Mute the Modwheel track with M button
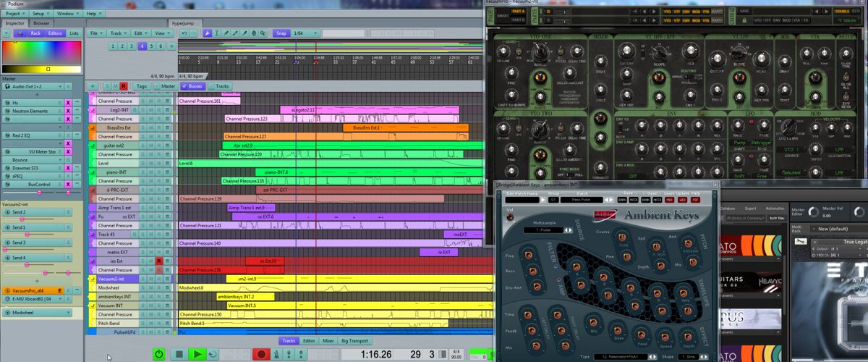868x362 pixels. pyautogui.click(x=151, y=287)
